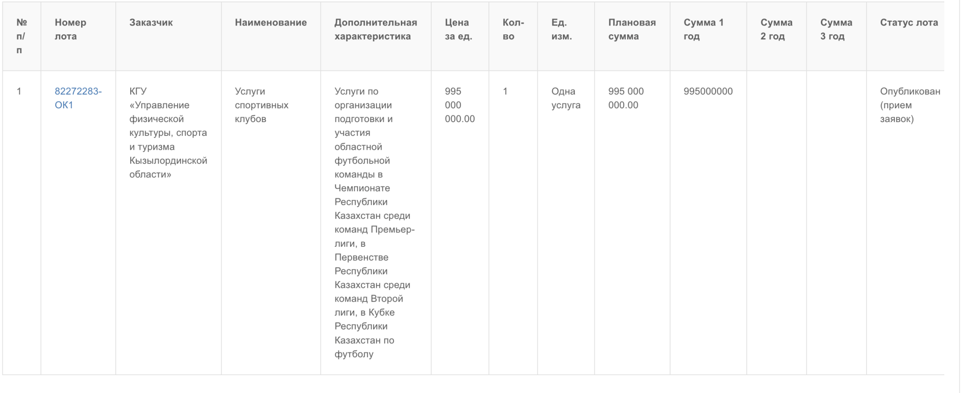Click the "Наименование" column header
This screenshot has height=393, width=980.
271,22
